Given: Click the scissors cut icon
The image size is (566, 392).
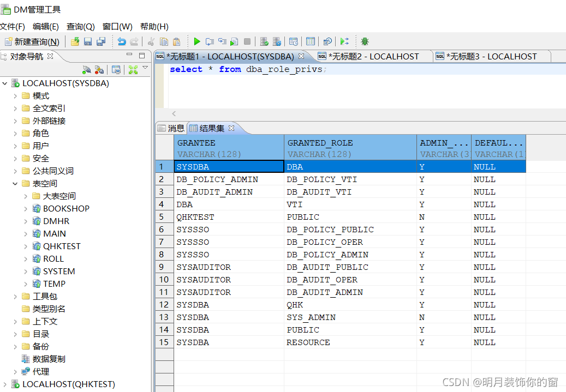Looking at the screenshot, I should (151, 41).
